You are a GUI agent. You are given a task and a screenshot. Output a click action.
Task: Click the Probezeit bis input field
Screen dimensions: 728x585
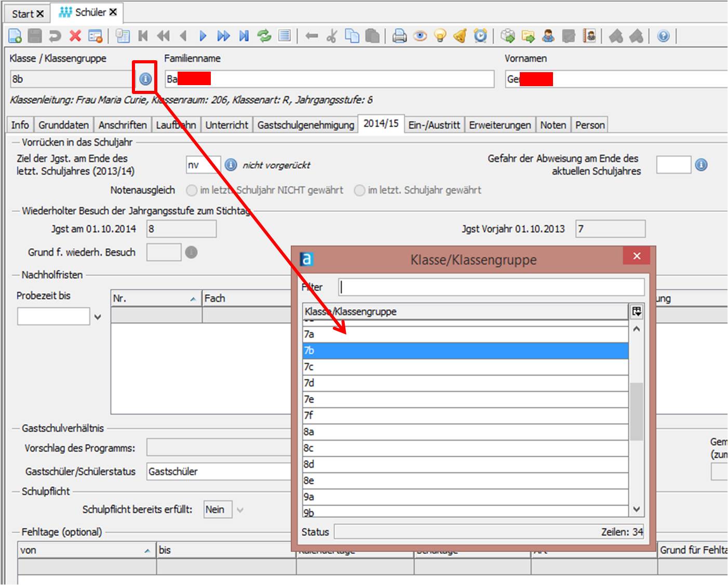click(53, 317)
